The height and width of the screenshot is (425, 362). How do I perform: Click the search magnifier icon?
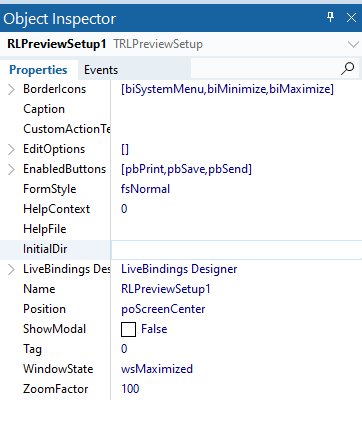348,69
